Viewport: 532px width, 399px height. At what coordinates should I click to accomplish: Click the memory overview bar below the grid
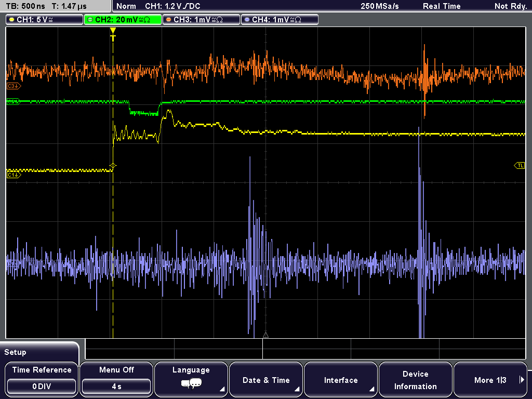(x=305, y=349)
